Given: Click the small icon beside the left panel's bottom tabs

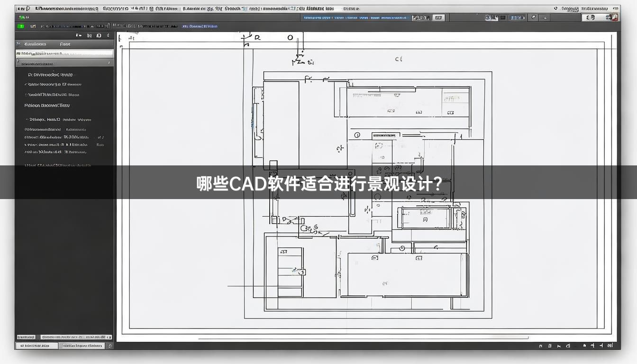Looking at the screenshot, I should [110, 346].
